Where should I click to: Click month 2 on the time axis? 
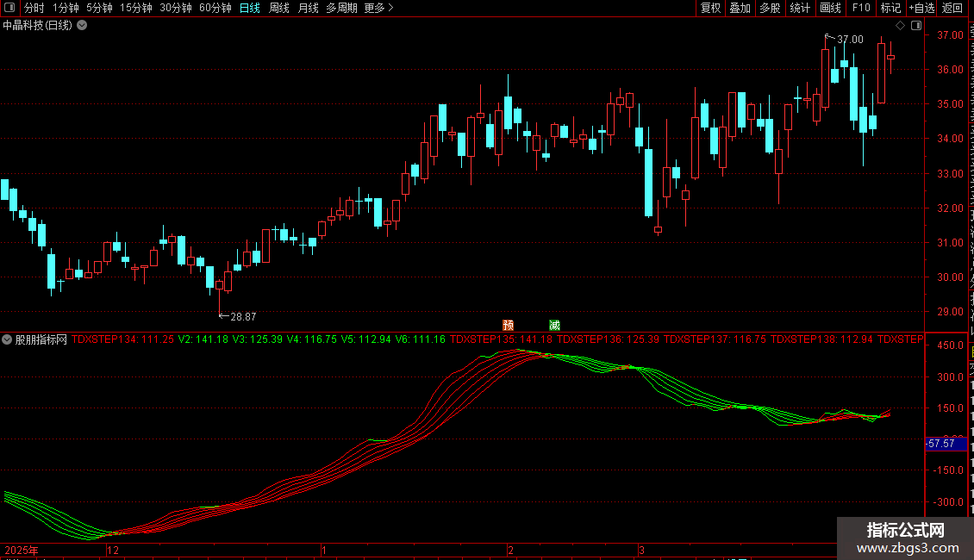[x=510, y=550]
